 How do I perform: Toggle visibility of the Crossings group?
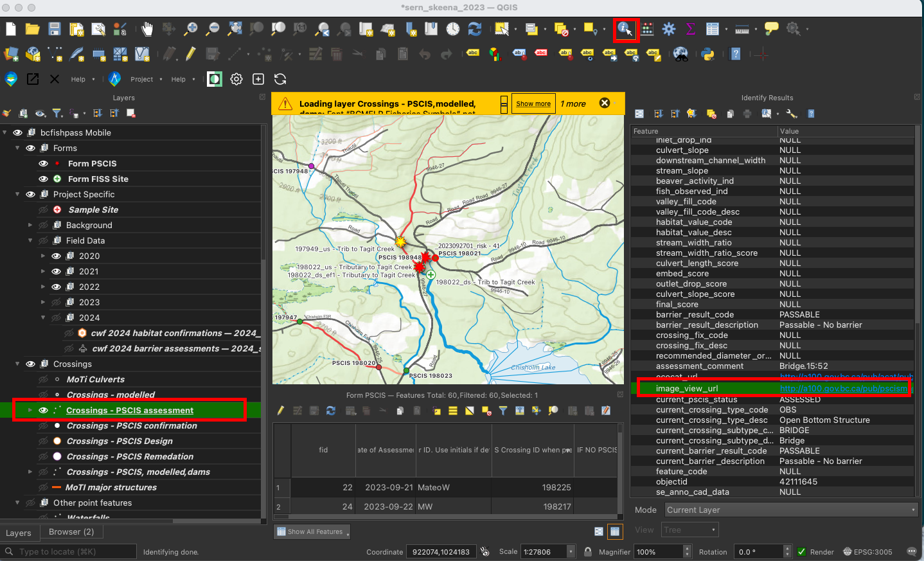pyautogui.click(x=30, y=364)
